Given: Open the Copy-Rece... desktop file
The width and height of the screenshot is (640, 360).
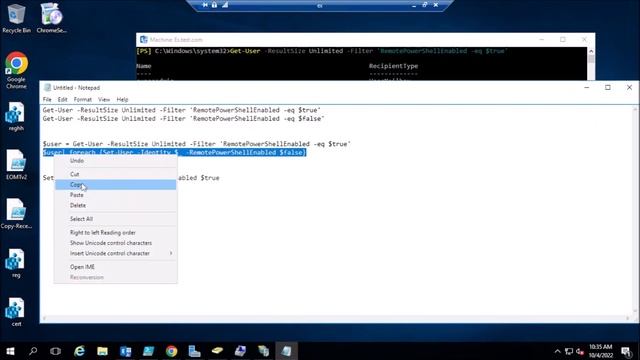Looking at the screenshot, I should 16,214.
